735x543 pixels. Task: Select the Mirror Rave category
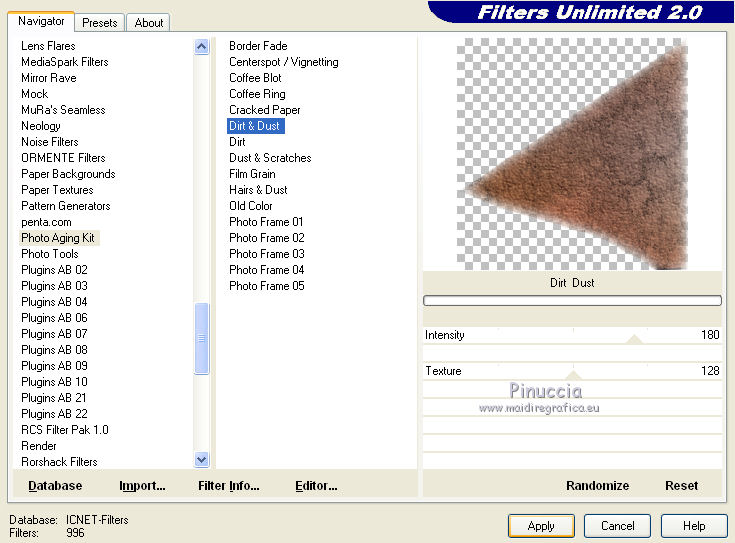pyautogui.click(x=49, y=77)
